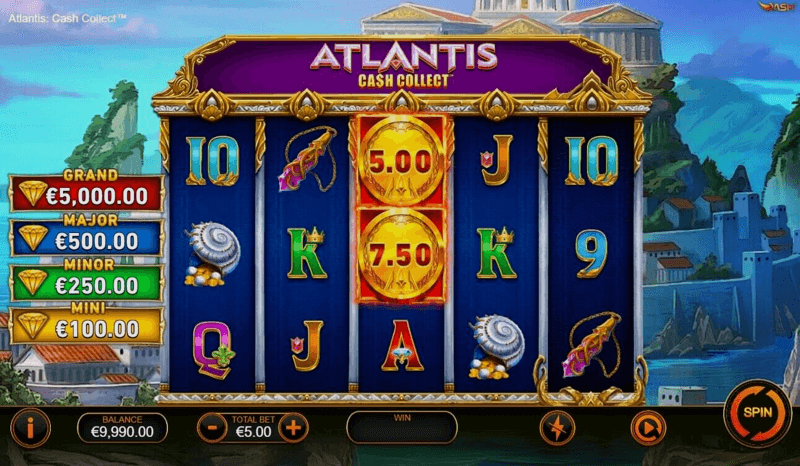Click the 5.00 gold coin symbol
Screen dimensions: 800x466
401,161
